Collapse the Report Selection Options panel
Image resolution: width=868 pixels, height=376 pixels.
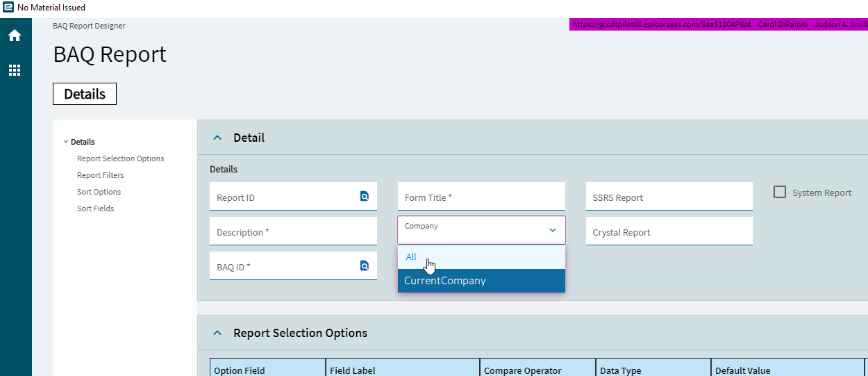point(217,333)
